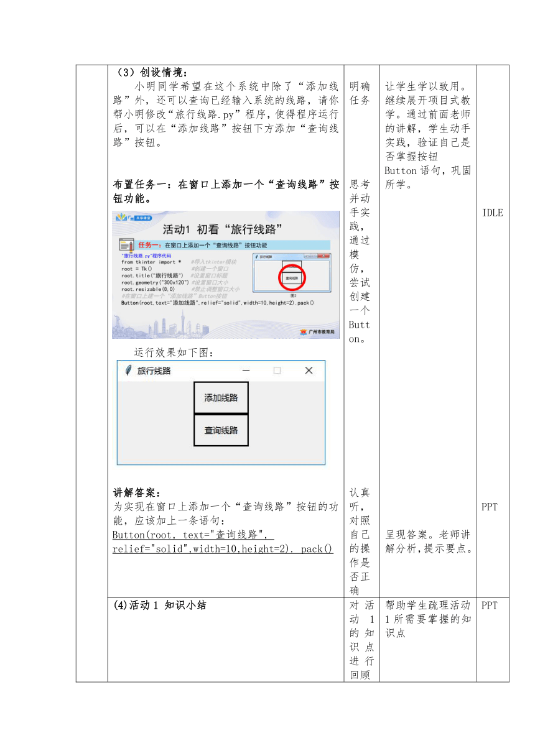Click the 添加线路 button in the run-result window
The height and width of the screenshot is (756, 535).
point(221,398)
